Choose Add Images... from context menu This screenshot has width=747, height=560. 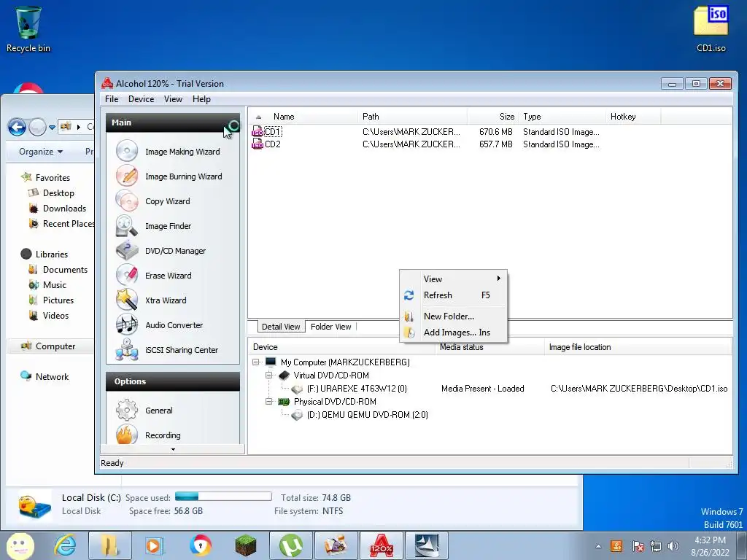click(x=454, y=332)
